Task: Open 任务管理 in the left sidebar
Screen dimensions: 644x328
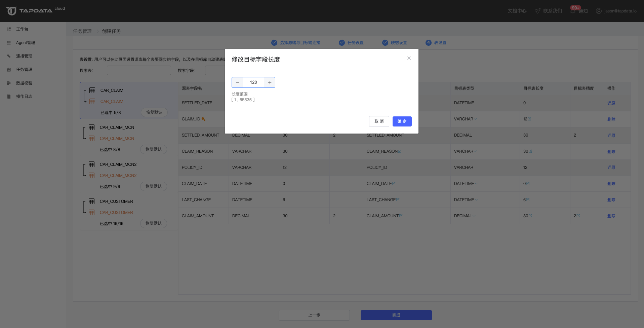Action: 24,70
